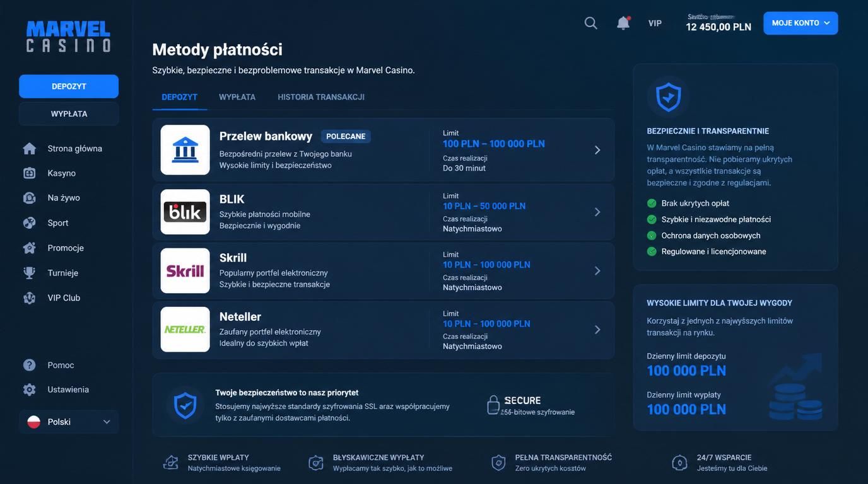The image size is (868, 484).
Task: Switch to the Wypłata tab
Action: [x=237, y=97]
